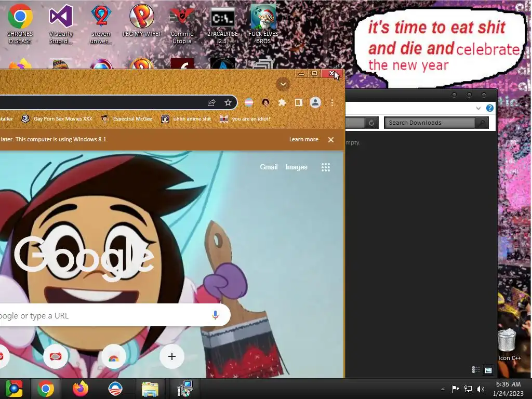
Task: Open the volume control speaker icon
Action: click(481, 389)
